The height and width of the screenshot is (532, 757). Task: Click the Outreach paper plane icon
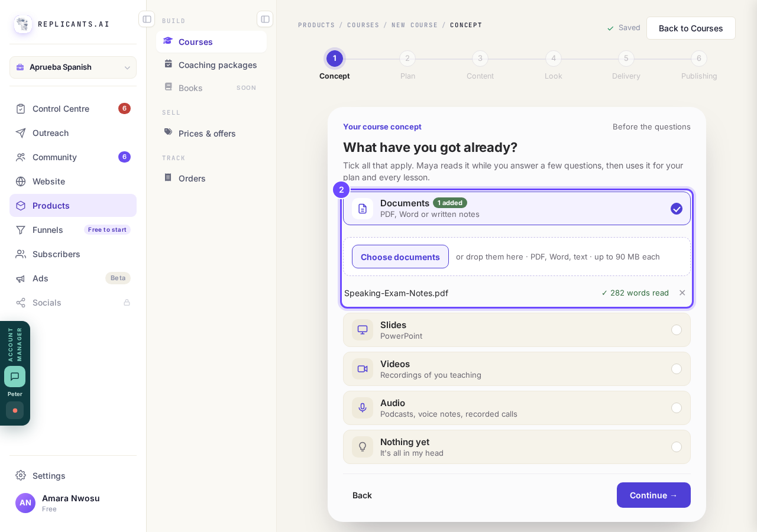point(21,133)
